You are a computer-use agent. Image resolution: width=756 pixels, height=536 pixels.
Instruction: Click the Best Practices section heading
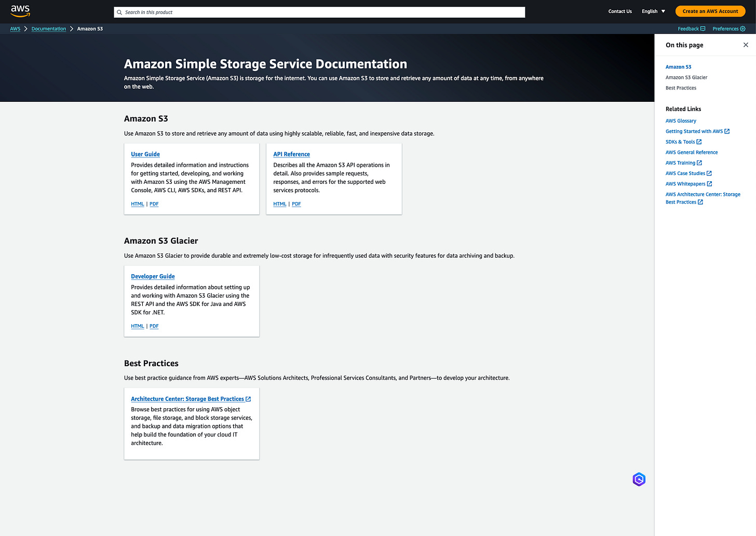click(151, 363)
